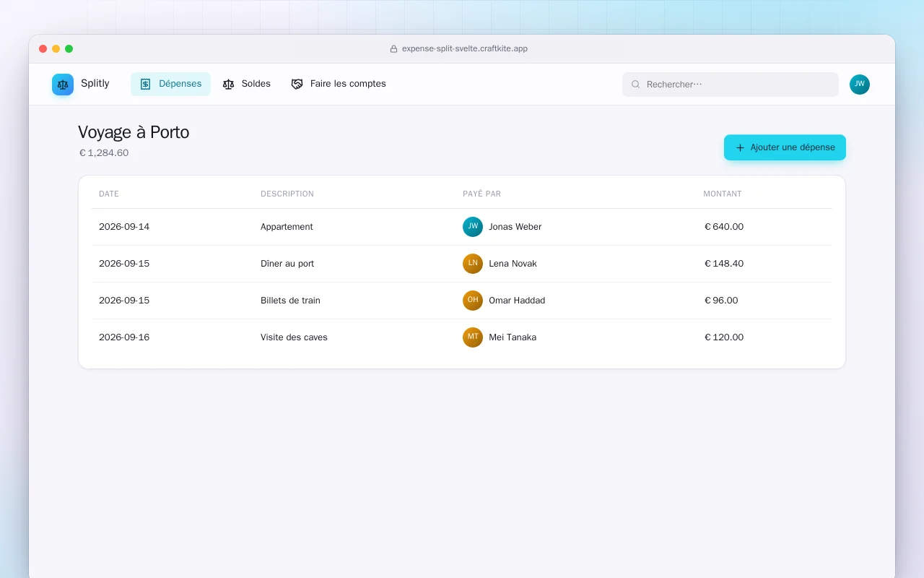Click the 2026-09-14 date cell
Viewport: 924px width, 578px height.
tap(124, 227)
